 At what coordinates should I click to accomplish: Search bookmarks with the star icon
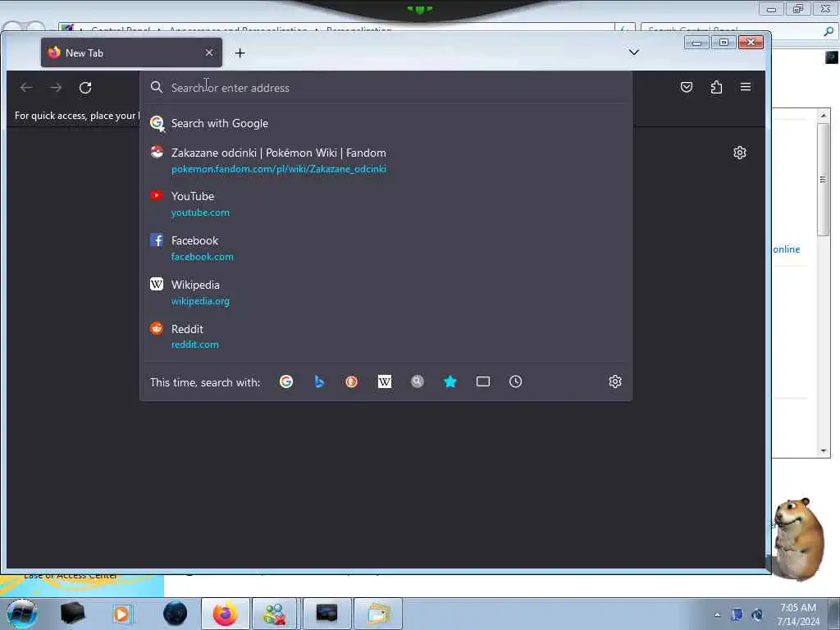point(450,381)
